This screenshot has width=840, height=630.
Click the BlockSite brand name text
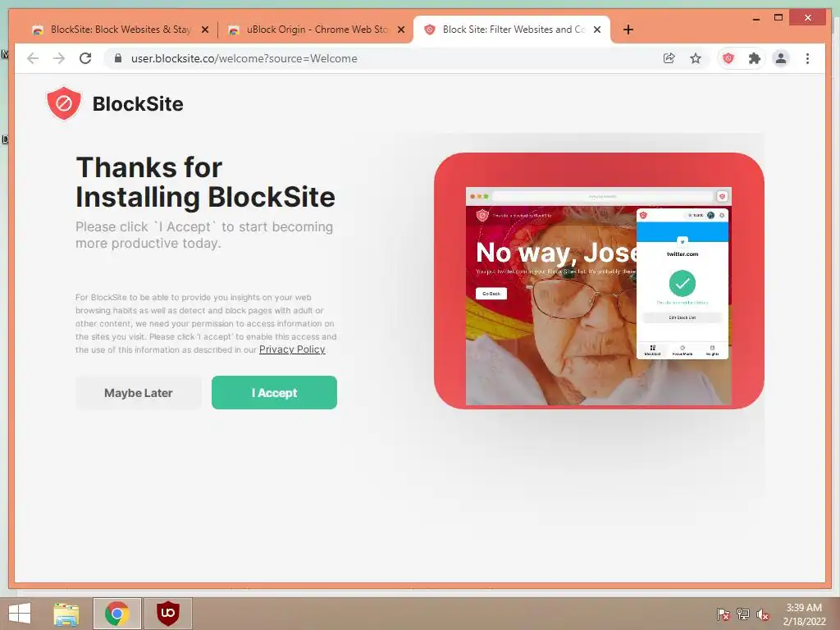click(138, 104)
